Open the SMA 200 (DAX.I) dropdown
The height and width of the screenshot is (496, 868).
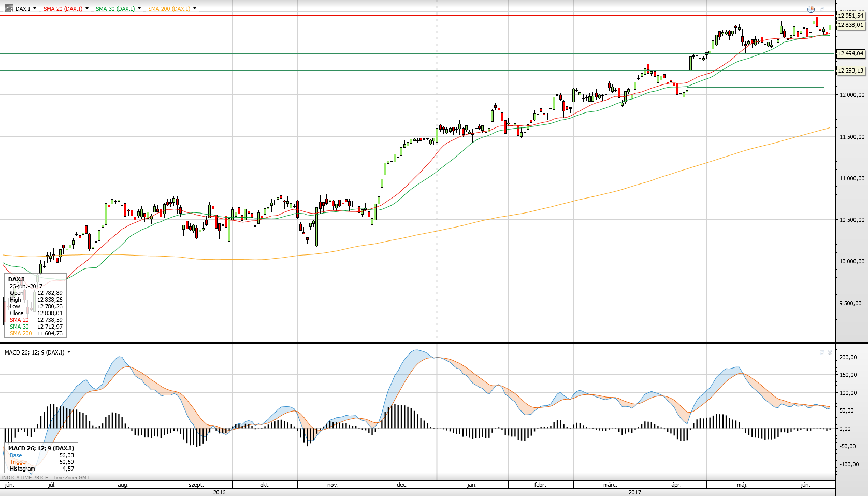195,9
